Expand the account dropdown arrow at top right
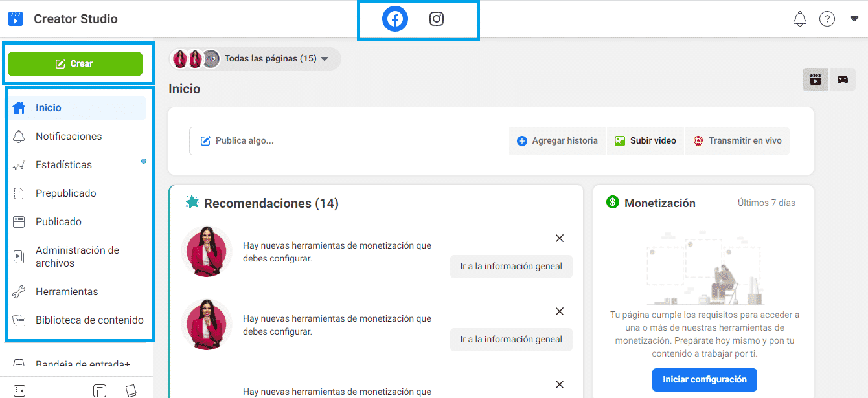The image size is (868, 398). pyautogui.click(x=854, y=19)
